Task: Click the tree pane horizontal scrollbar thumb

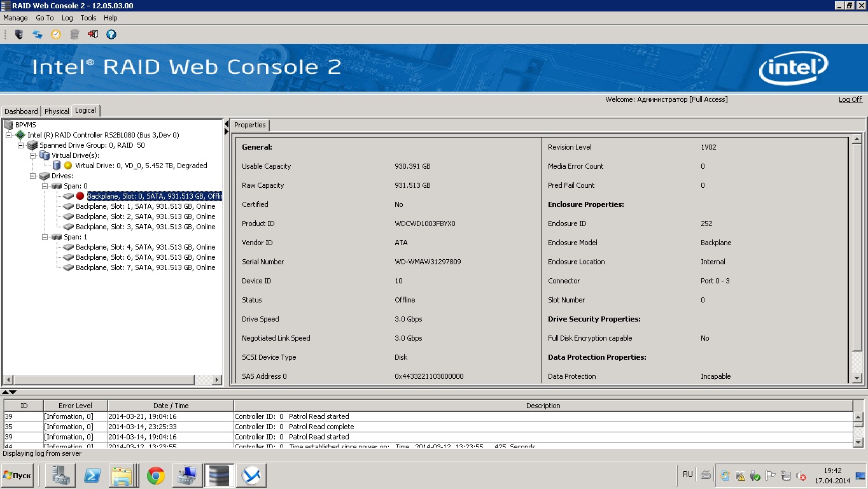Action: tap(104, 380)
